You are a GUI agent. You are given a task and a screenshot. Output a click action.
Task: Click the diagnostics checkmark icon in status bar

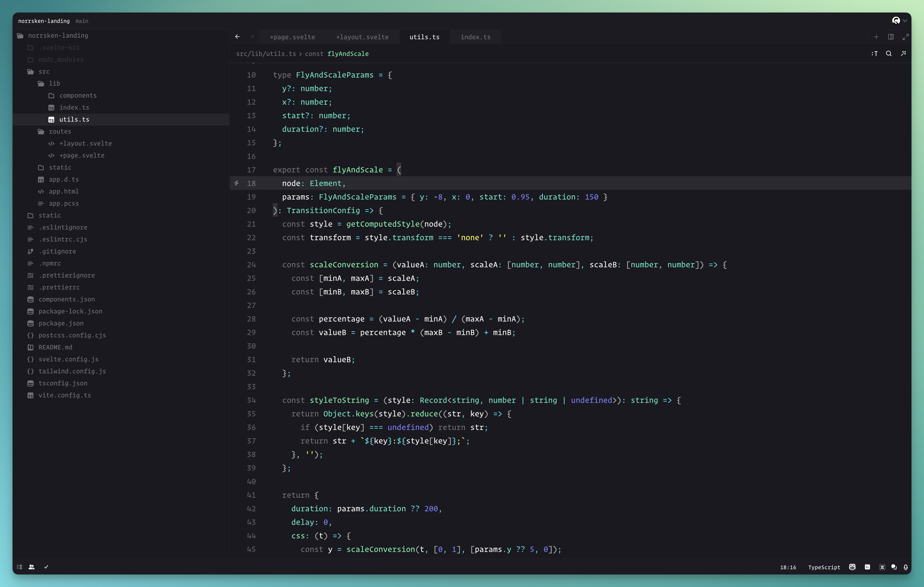pyautogui.click(x=46, y=567)
